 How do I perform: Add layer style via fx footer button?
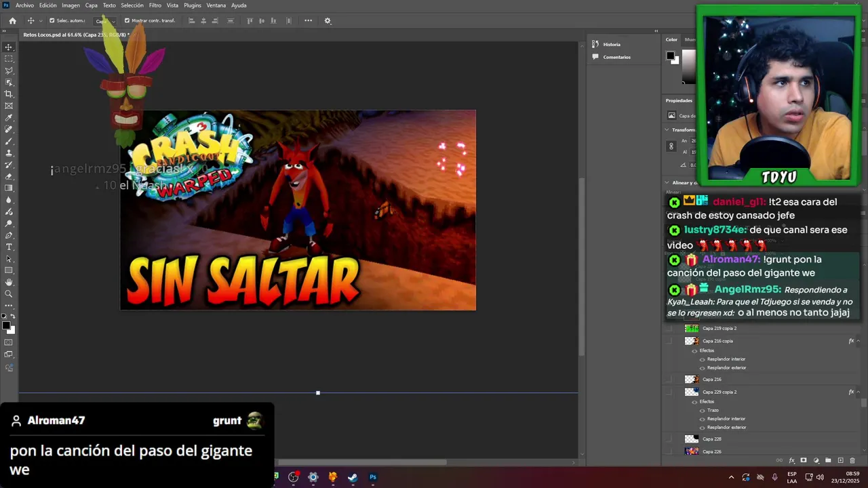[x=791, y=461]
